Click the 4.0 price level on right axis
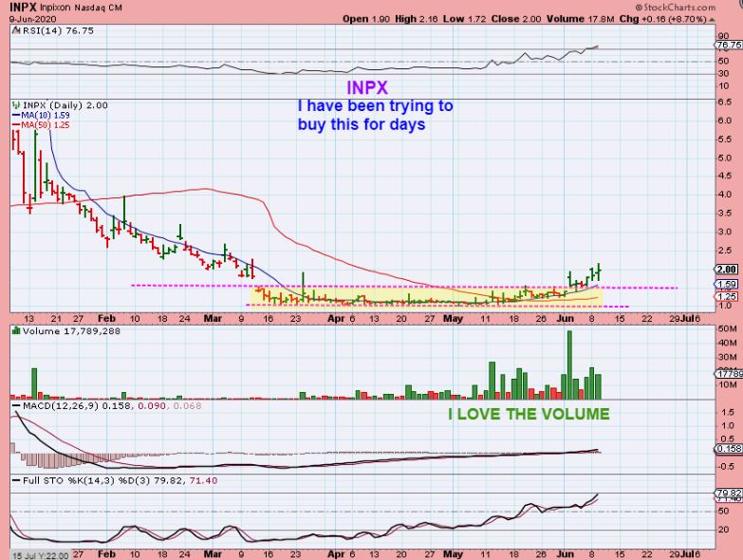The width and height of the screenshot is (743, 560). click(x=725, y=195)
